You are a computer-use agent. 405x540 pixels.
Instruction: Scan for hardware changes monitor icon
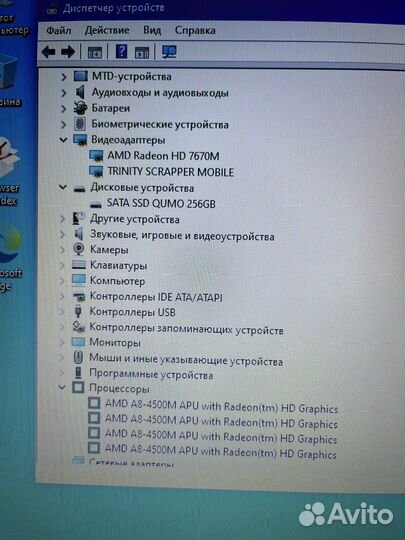tap(169, 52)
